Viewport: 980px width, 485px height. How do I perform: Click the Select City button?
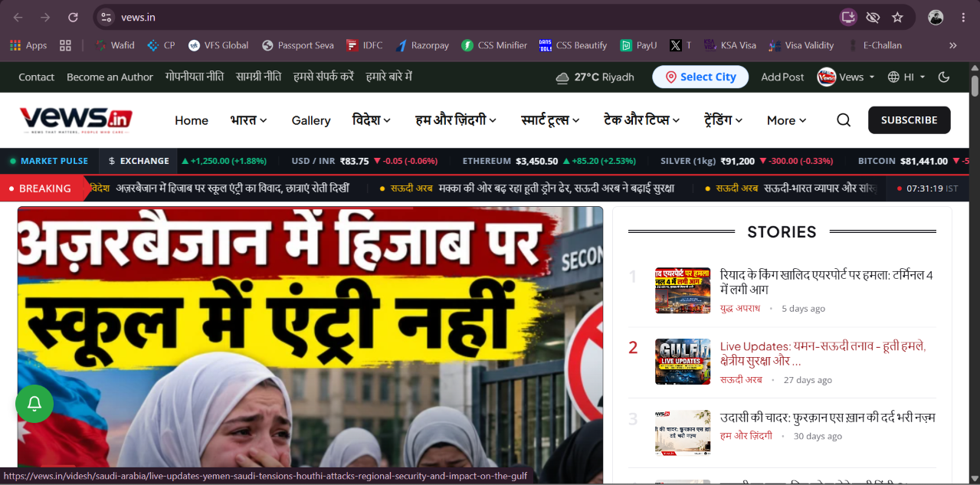pos(700,77)
